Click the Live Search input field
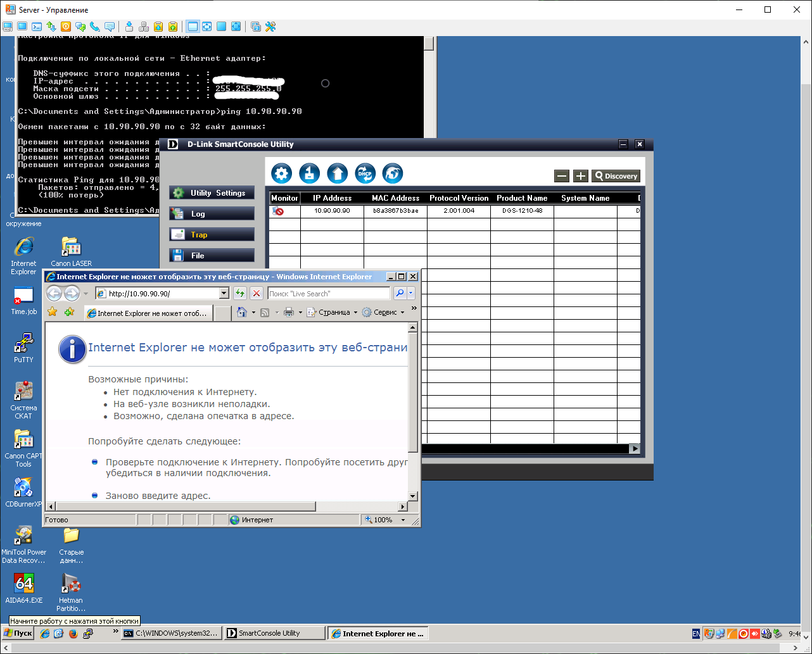The height and width of the screenshot is (654, 812). (x=328, y=293)
